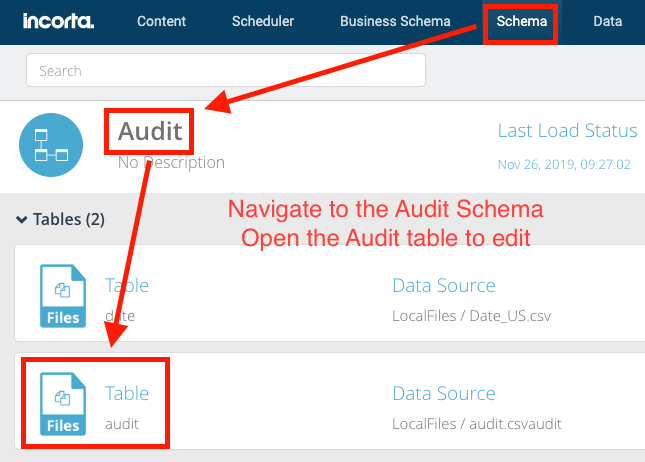Click the Tables (2) heading label
645x462 pixels.
tap(69, 219)
